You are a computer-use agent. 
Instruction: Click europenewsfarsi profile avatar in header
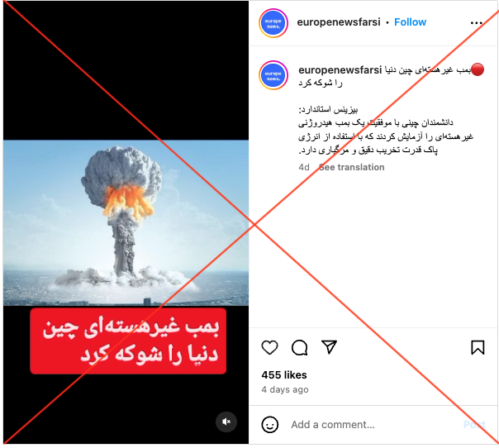[273, 23]
